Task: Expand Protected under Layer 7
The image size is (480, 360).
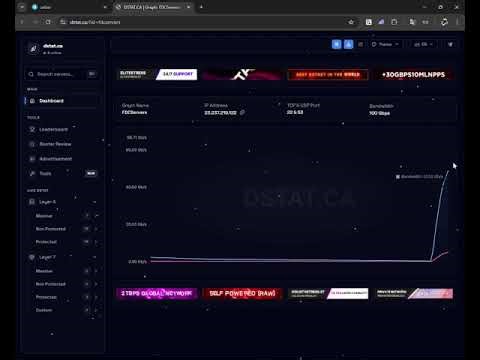Action: pos(96,297)
